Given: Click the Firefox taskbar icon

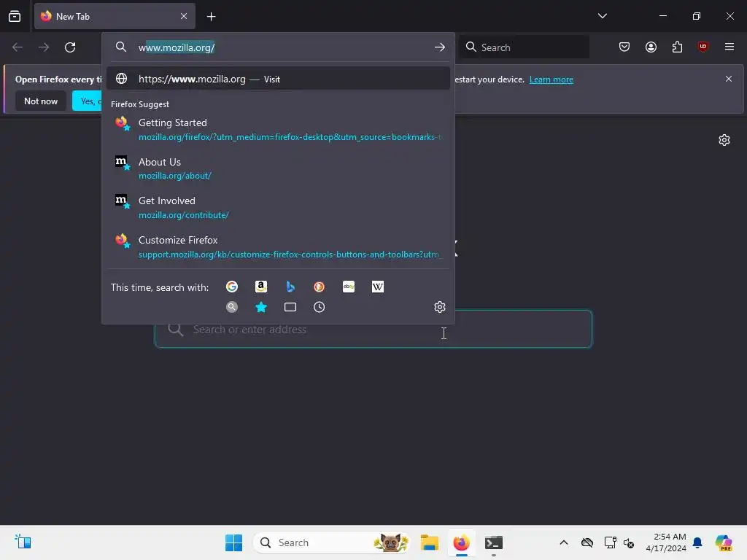Looking at the screenshot, I should point(461,542).
